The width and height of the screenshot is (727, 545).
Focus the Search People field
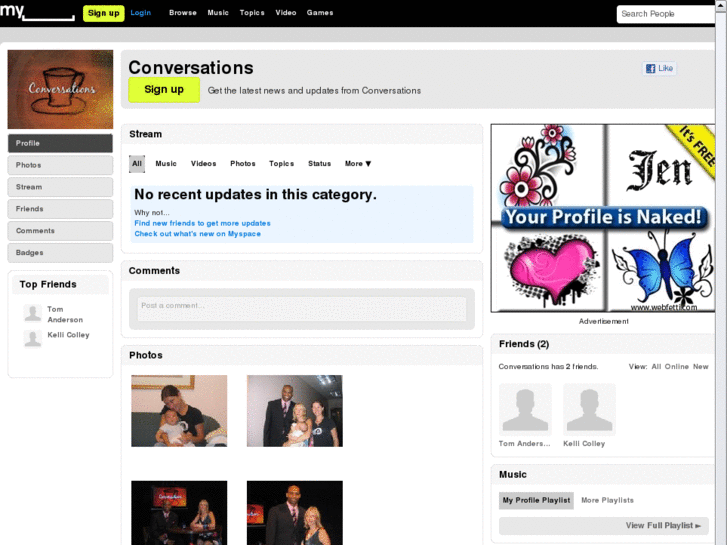[x=665, y=14]
